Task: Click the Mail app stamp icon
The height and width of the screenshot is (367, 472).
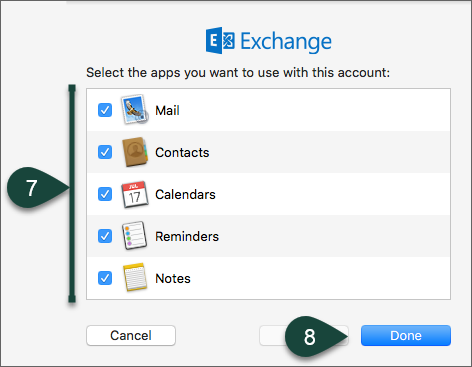Action: (x=135, y=110)
